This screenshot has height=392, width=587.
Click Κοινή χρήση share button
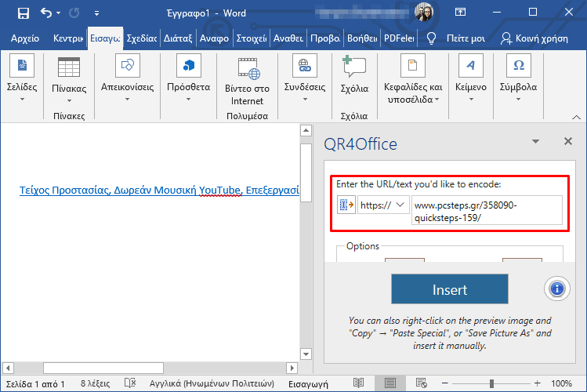(534, 38)
